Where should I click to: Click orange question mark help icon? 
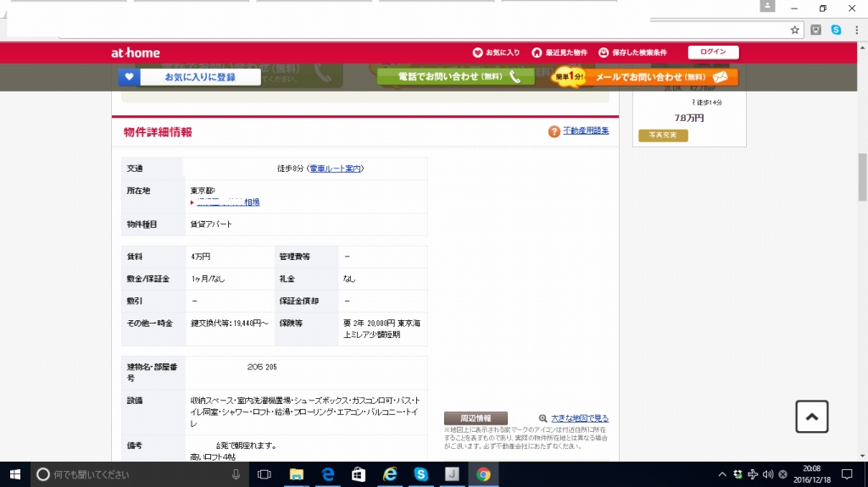point(554,131)
